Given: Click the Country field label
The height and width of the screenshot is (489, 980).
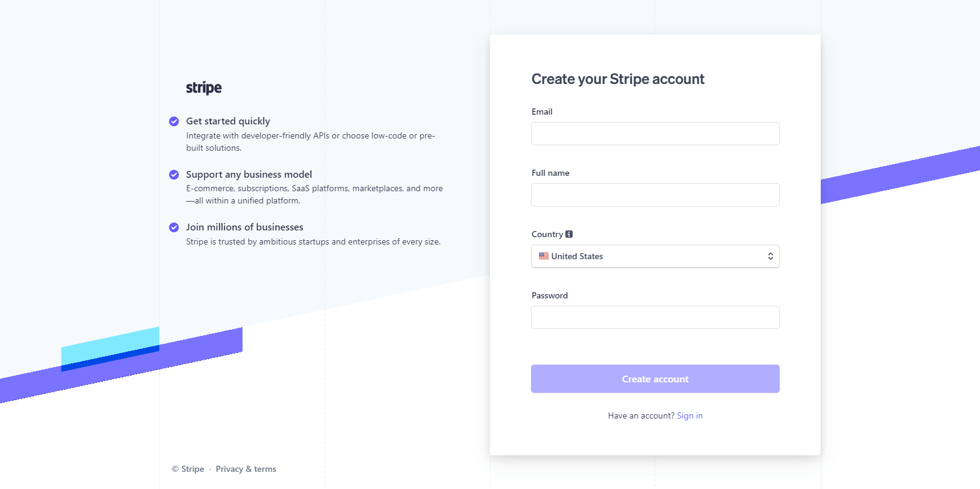Looking at the screenshot, I should click(x=547, y=234).
